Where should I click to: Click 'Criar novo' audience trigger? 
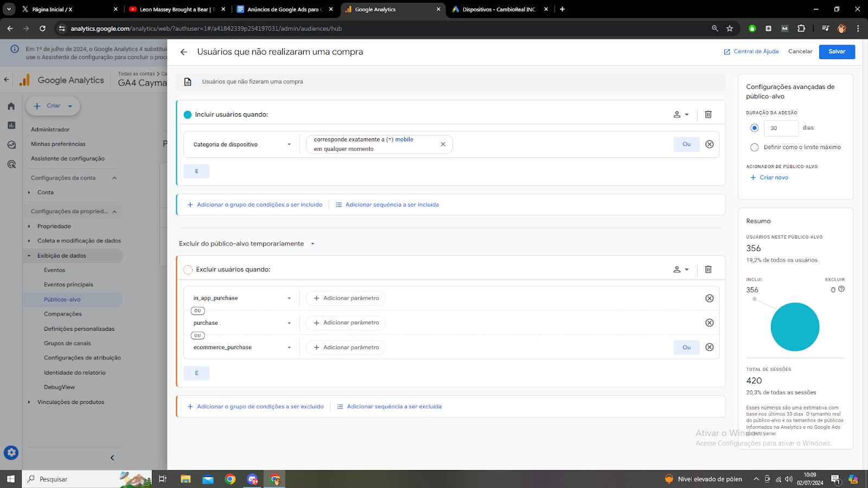(769, 177)
